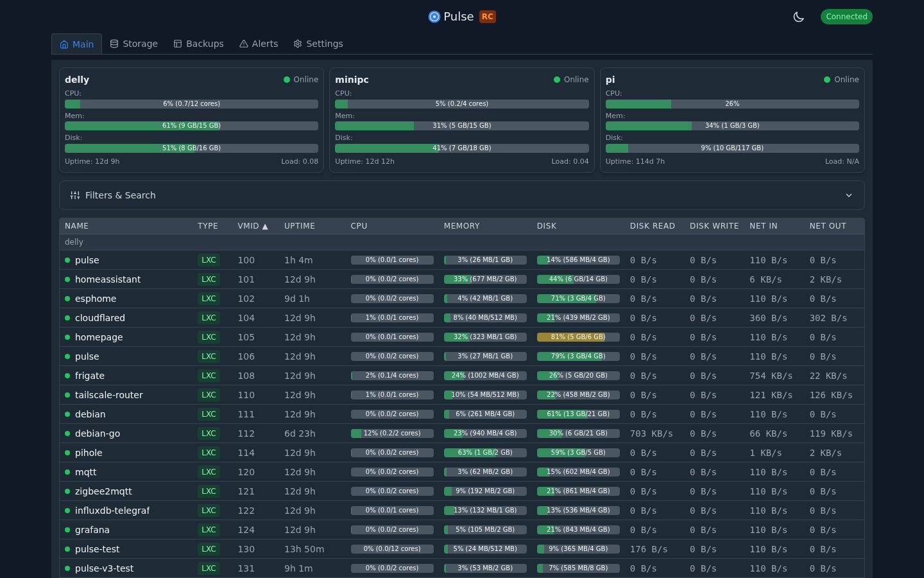Viewport: 924px width, 578px height.
Task: Click the mqtt guest name
Action: click(86, 472)
